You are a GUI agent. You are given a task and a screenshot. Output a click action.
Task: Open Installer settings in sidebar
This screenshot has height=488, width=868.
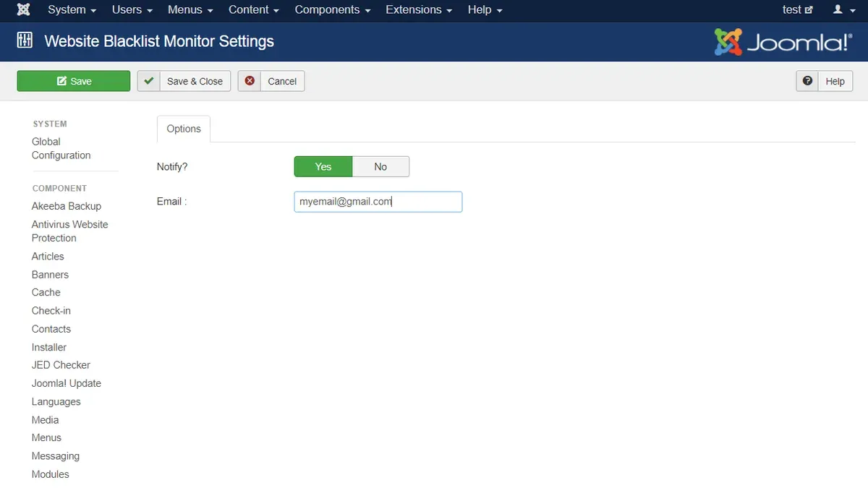pos(49,347)
